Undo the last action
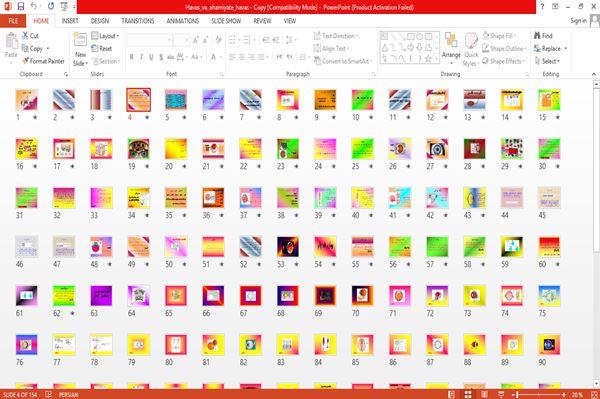This screenshot has height=399, width=600. (x=34, y=6)
